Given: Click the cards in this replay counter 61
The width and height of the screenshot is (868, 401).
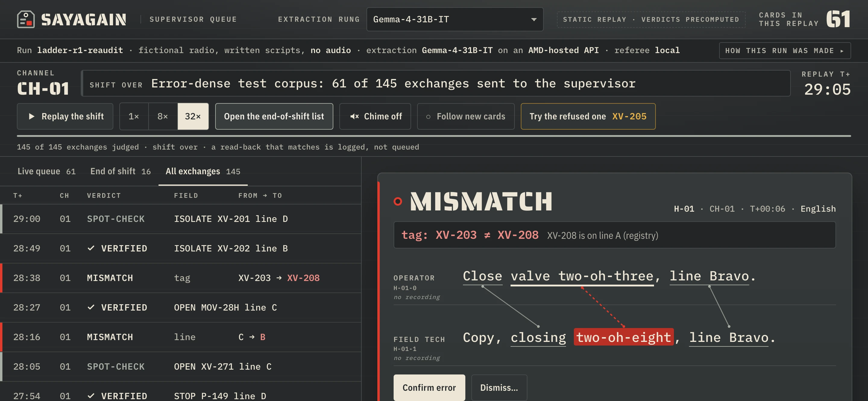Looking at the screenshot, I should coord(838,19).
